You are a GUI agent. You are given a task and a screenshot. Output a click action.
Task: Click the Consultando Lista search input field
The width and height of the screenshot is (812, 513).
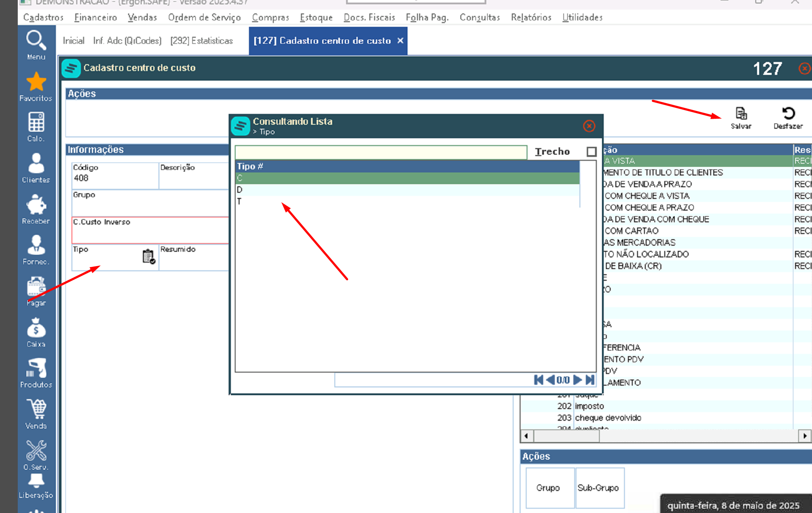tap(381, 152)
